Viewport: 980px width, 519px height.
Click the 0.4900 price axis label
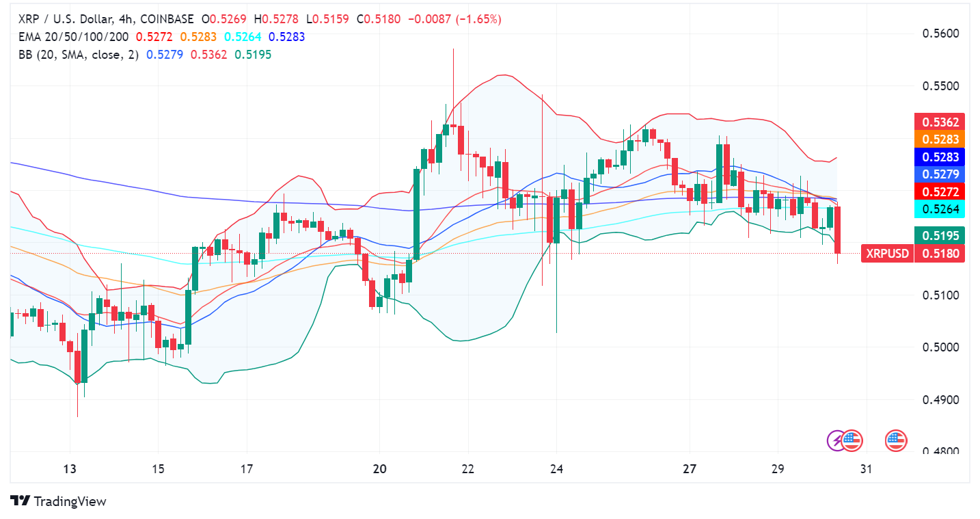(x=940, y=399)
